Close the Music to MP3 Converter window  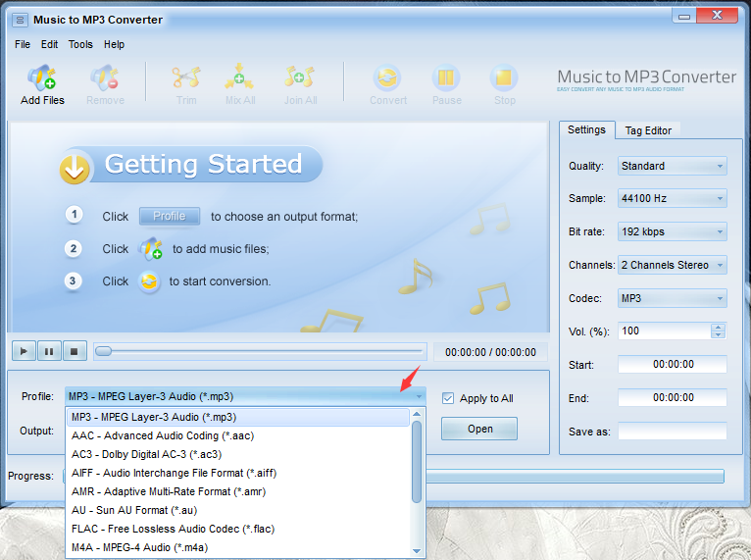pos(717,16)
